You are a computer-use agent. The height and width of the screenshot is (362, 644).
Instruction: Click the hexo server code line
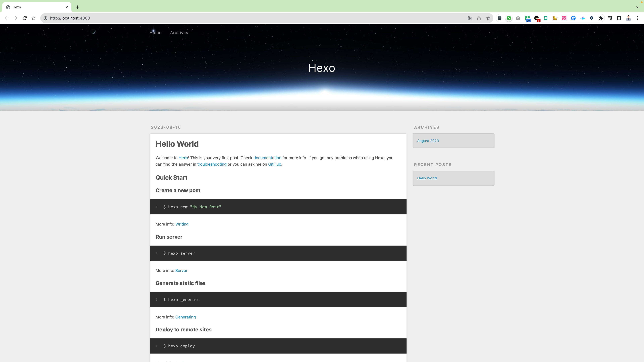(179, 253)
